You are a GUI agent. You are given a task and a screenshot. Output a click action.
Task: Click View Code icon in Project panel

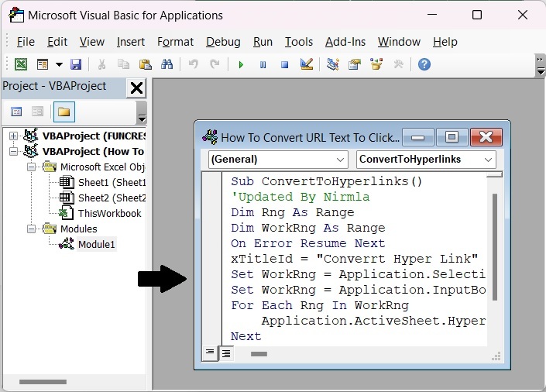click(x=16, y=112)
